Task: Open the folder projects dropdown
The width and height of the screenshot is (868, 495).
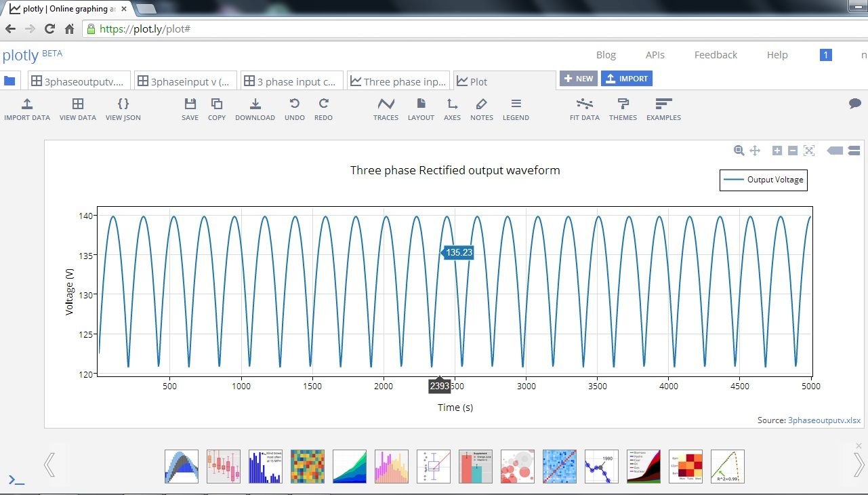Action: 9,80
